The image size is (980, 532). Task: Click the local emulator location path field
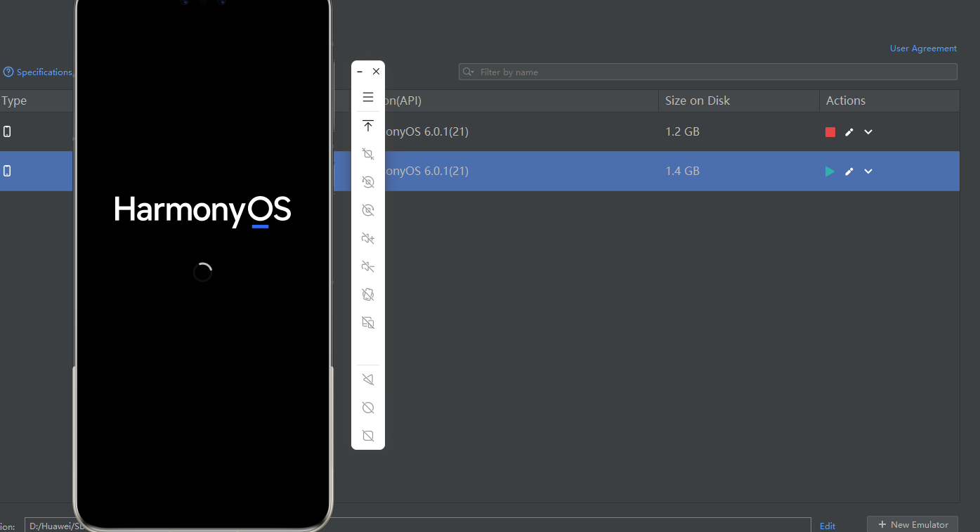coord(418,525)
